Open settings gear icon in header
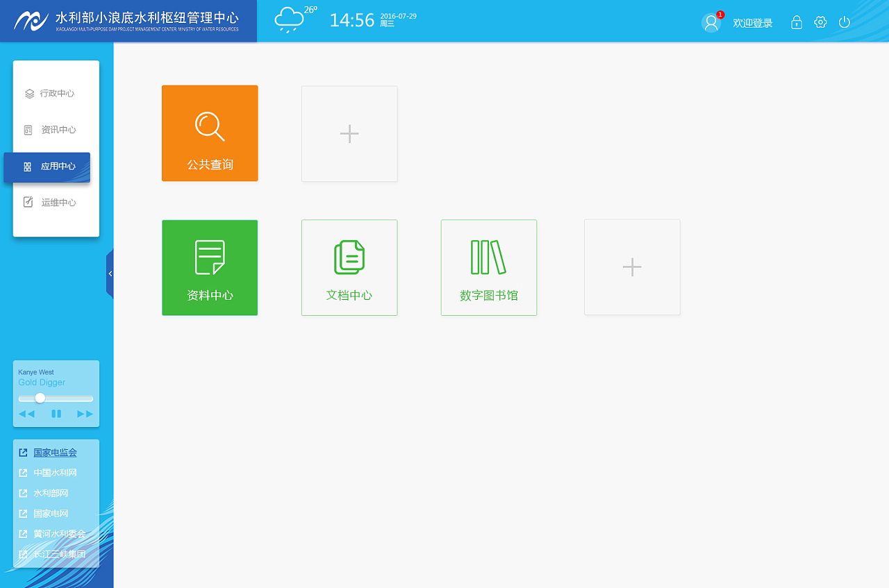 pyautogui.click(x=820, y=22)
